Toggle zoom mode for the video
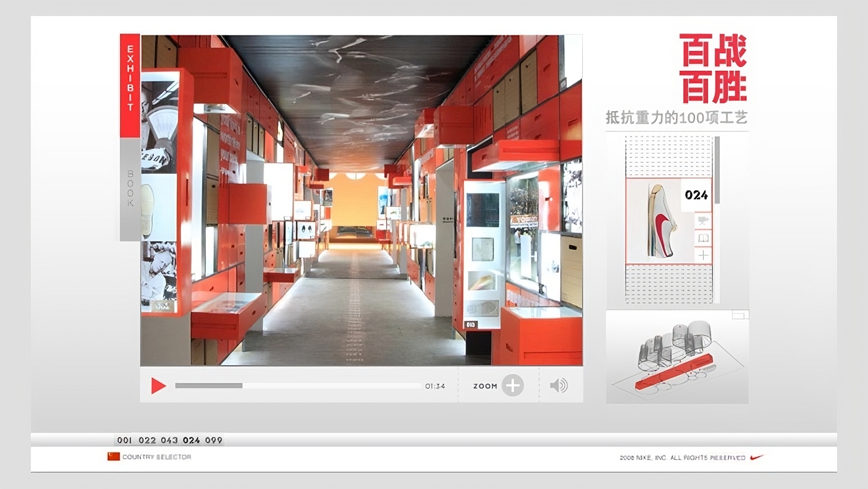The height and width of the screenshot is (489, 868). (x=513, y=385)
